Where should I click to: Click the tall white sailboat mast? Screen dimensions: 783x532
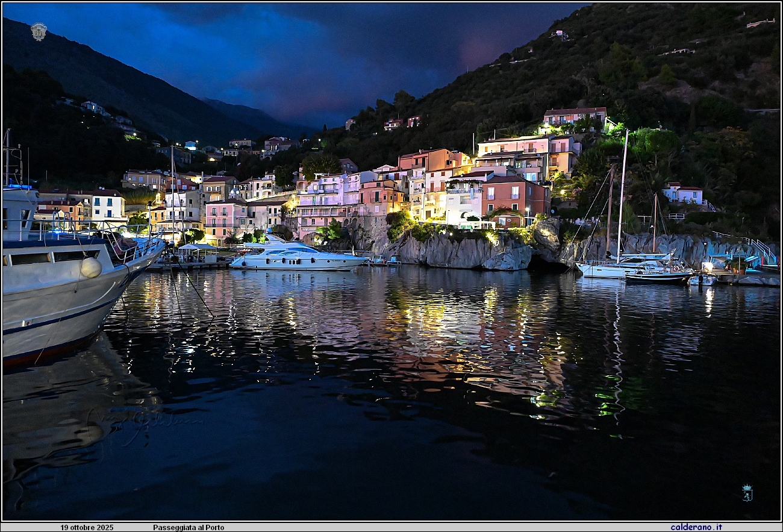click(622, 193)
